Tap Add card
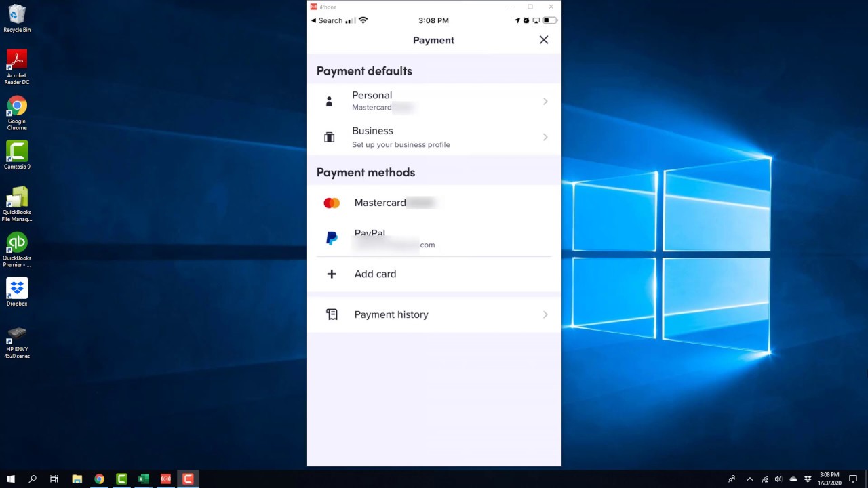Image resolution: width=868 pixels, height=488 pixels. [434, 274]
